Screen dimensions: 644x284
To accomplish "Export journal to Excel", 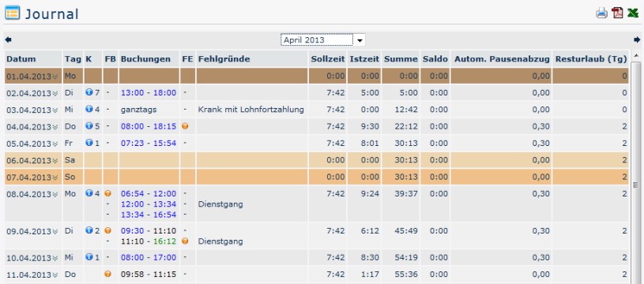I will click(633, 13).
